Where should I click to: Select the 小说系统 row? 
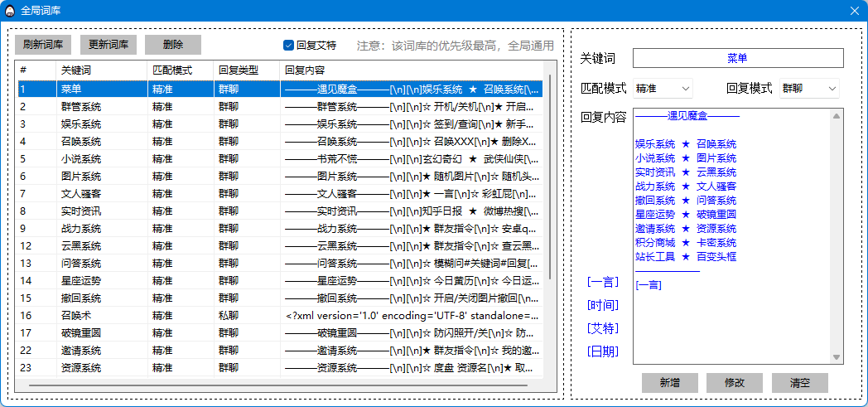pyautogui.click(x=279, y=159)
